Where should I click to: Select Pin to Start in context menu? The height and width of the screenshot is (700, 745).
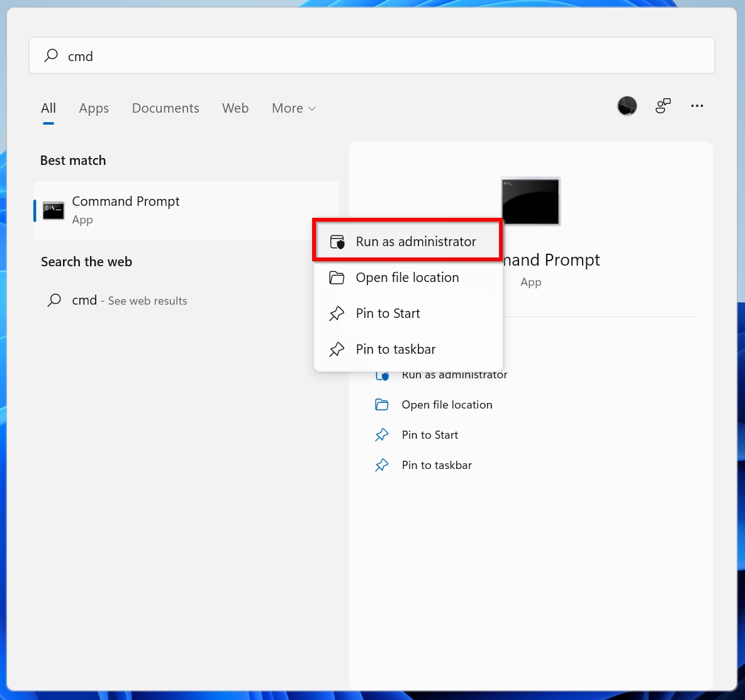point(388,313)
